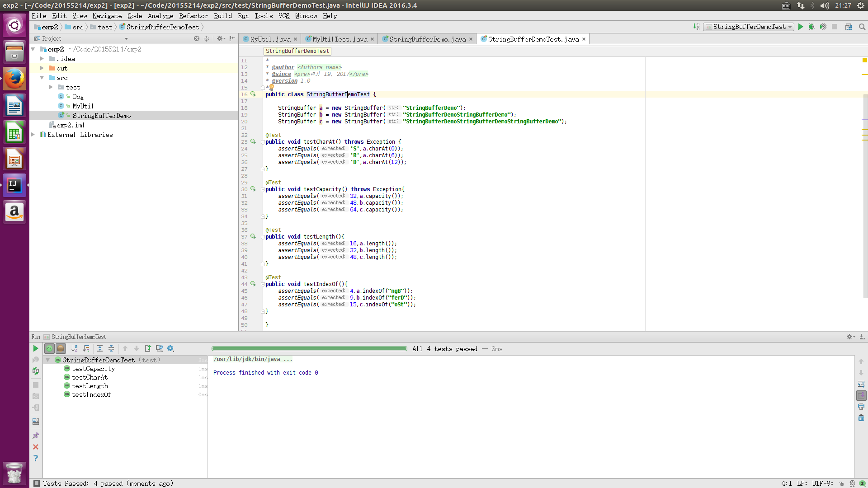Open test runner settings gear

170,348
